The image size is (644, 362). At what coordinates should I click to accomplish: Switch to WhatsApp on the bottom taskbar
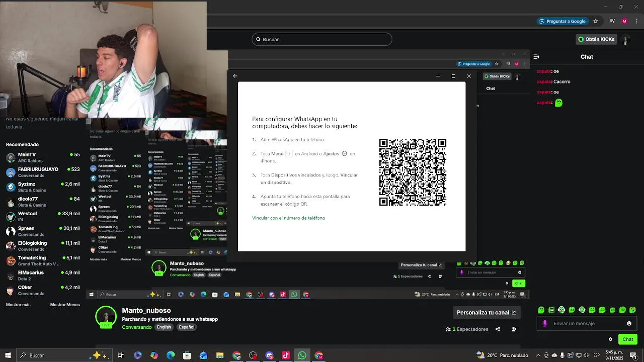[302, 355]
